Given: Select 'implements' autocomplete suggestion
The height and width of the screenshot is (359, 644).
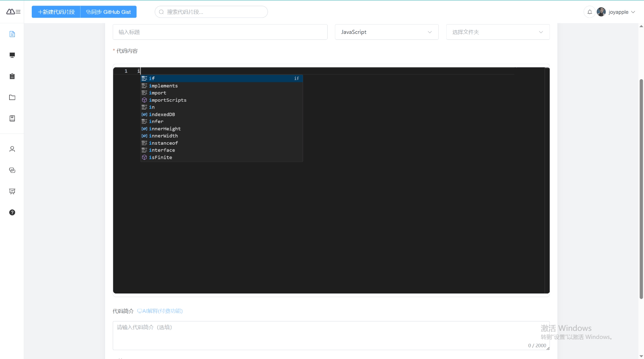Looking at the screenshot, I should point(221,86).
